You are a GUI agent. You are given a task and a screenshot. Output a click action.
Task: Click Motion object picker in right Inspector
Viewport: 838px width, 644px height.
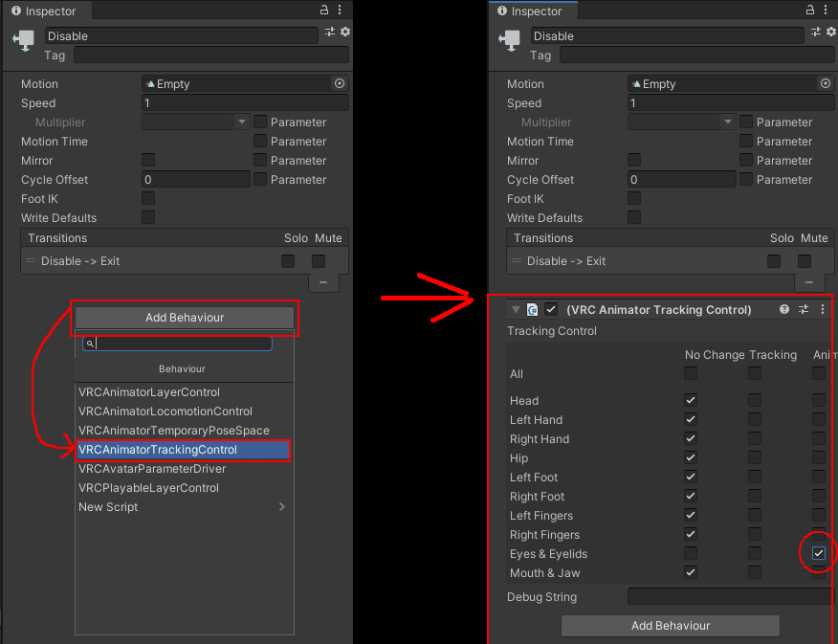(826, 83)
